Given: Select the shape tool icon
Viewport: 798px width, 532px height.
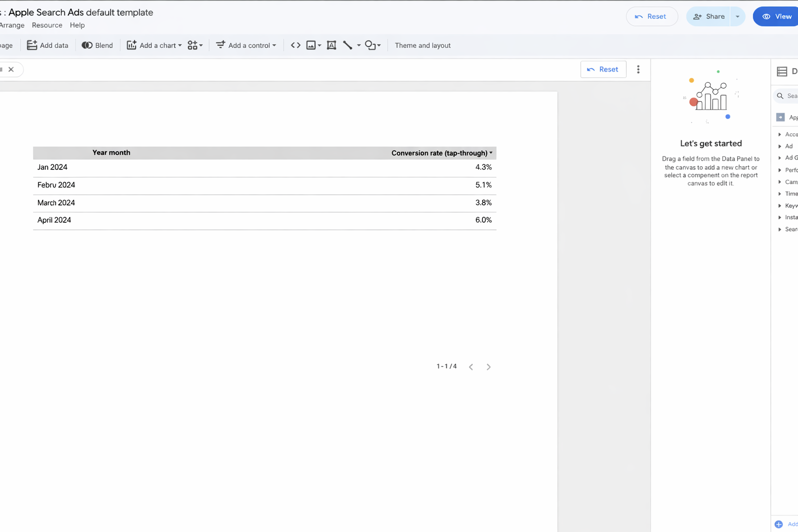Looking at the screenshot, I should click(370, 45).
